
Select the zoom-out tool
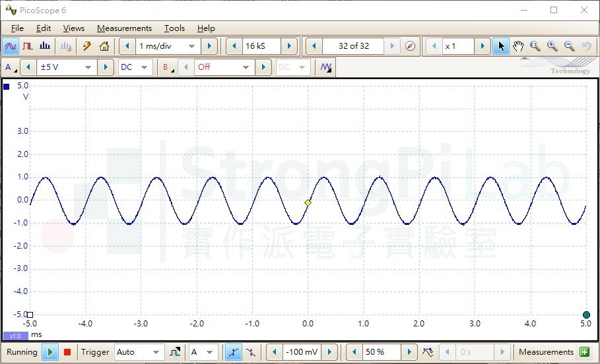[x=570, y=46]
